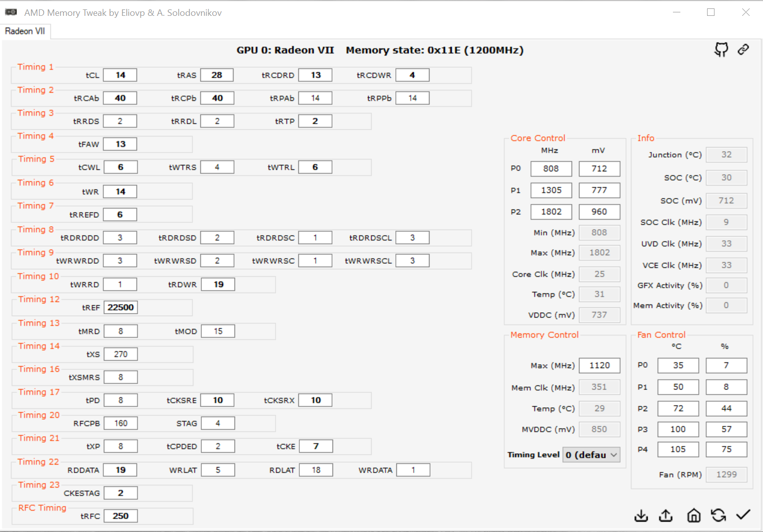Edit the tRFC value 250
Screen dimensions: 763x532
[121, 516]
